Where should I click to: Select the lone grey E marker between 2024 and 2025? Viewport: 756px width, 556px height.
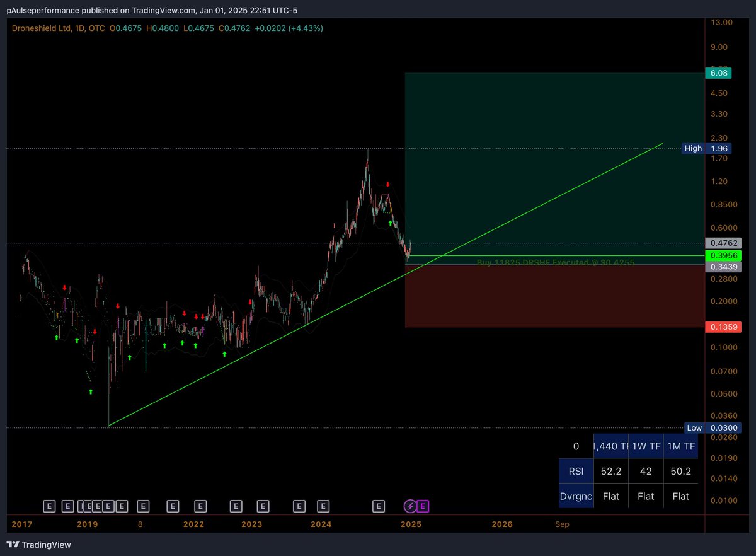pos(379,506)
